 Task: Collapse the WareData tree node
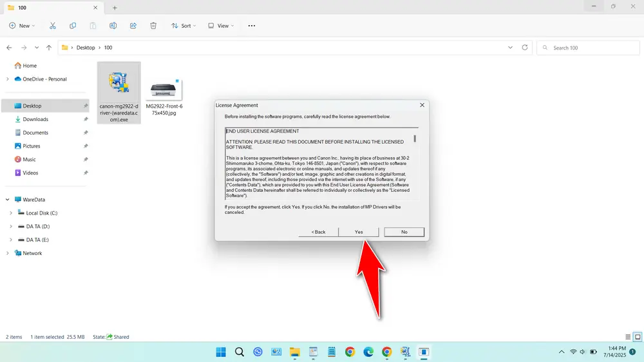(x=7, y=200)
